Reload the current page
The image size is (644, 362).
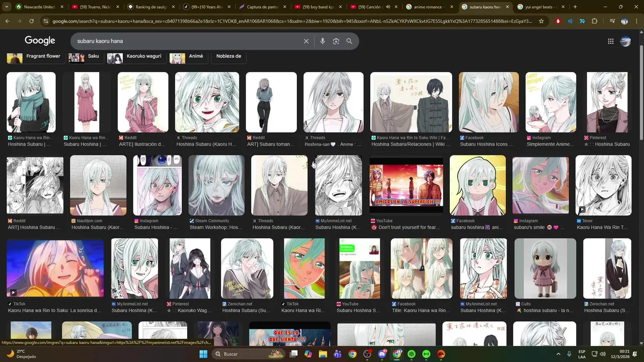pyautogui.click(x=31, y=21)
